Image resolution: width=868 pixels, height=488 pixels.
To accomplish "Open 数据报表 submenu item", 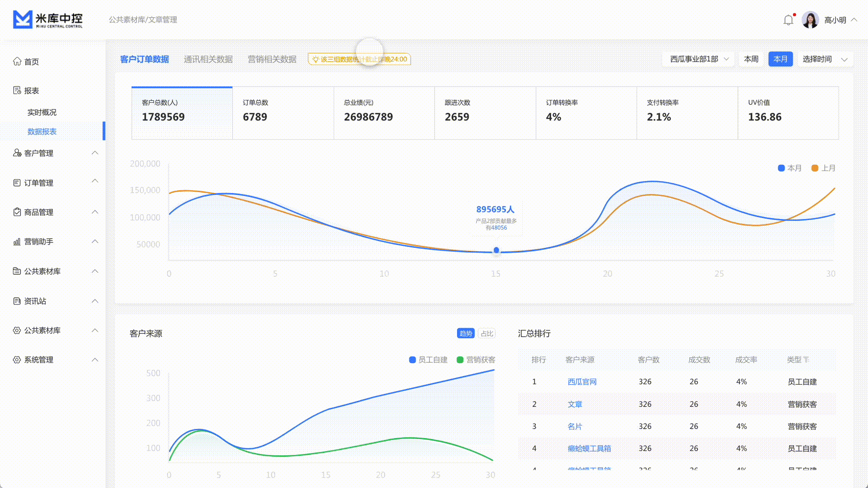I will 42,131.
